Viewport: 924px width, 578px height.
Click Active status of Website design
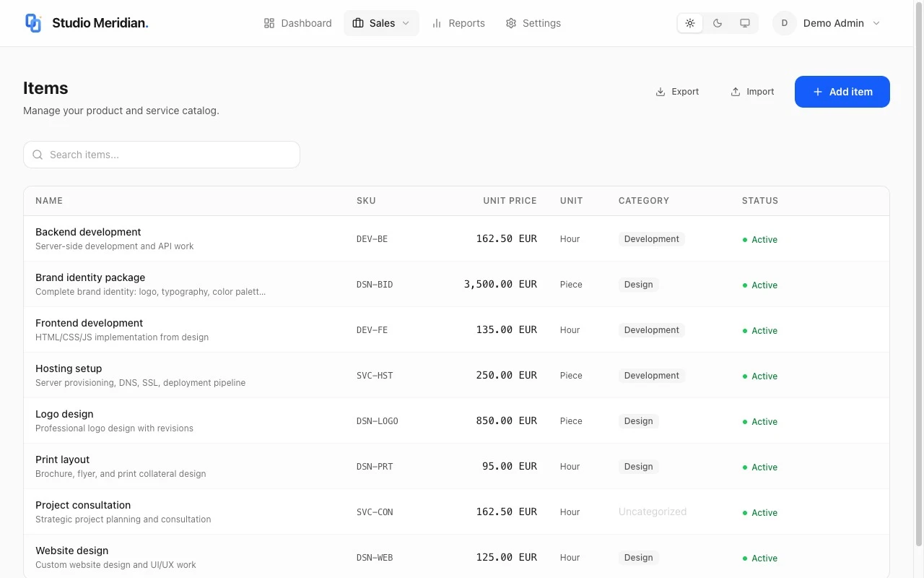pyautogui.click(x=760, y=558)
